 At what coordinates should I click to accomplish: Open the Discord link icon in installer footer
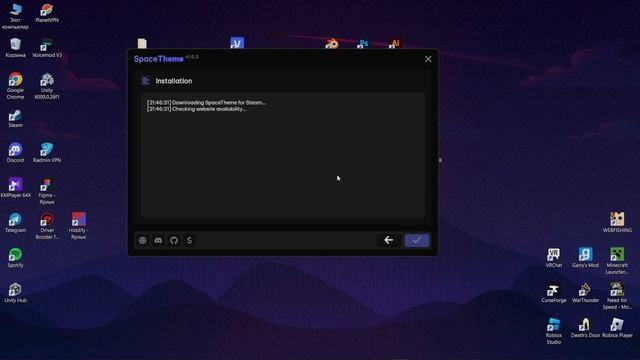(x=158, y=240)
